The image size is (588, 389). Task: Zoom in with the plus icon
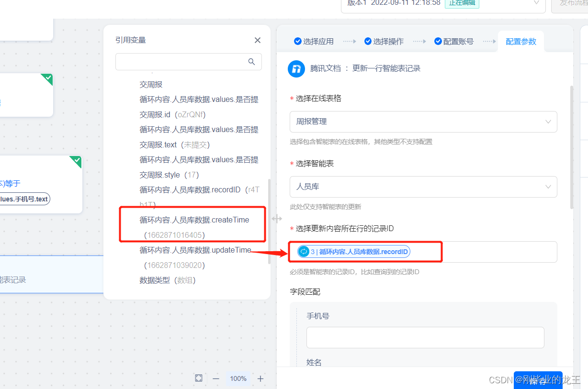[x=260, y=378]
